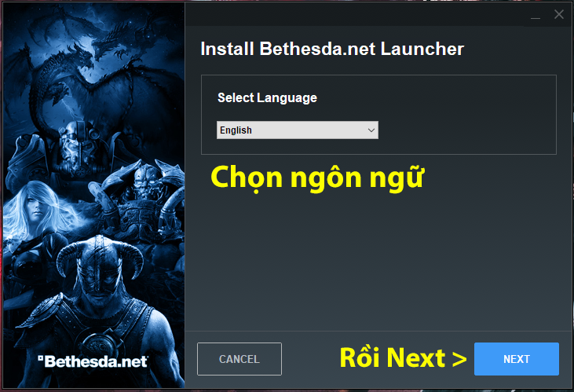
Task: Click the "Install Bethesda.net Launcher" heading
Action: point(332,49)
